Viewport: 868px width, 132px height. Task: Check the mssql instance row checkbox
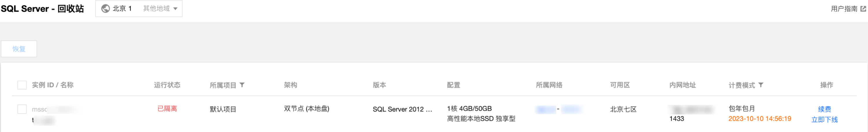22,109
